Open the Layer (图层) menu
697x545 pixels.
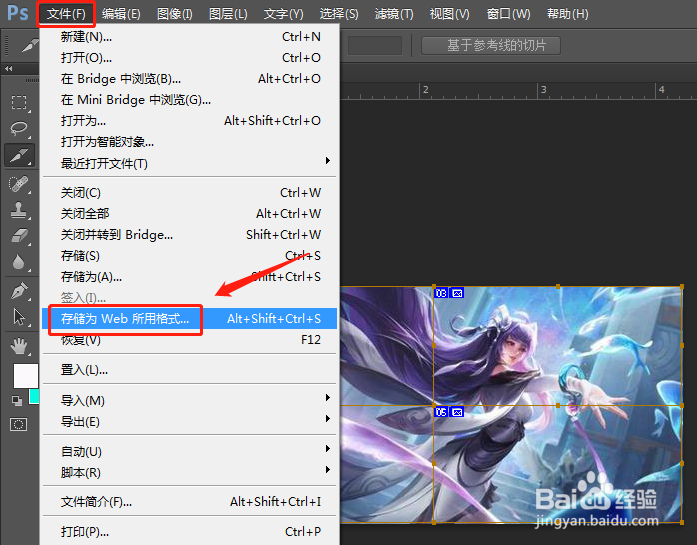(228, 14)
